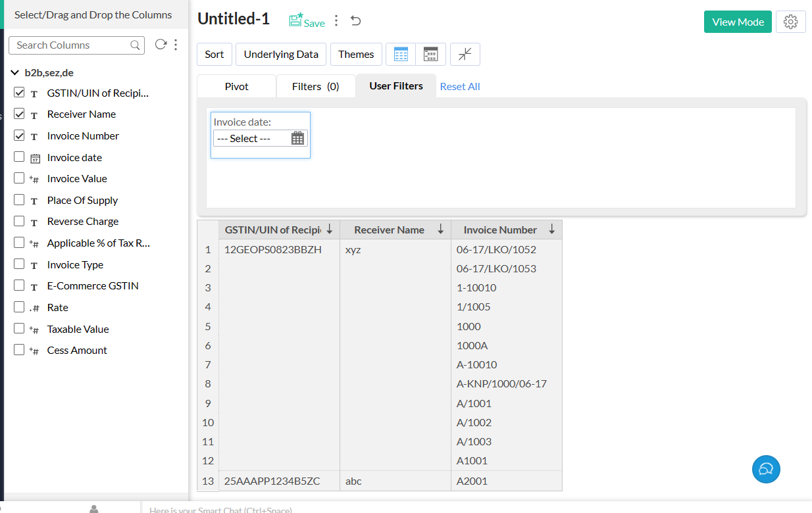Image resolution: width=812 pixels, height=513 pixels.
Task: Click the Search Columns input field
Action: pos(72,45)
